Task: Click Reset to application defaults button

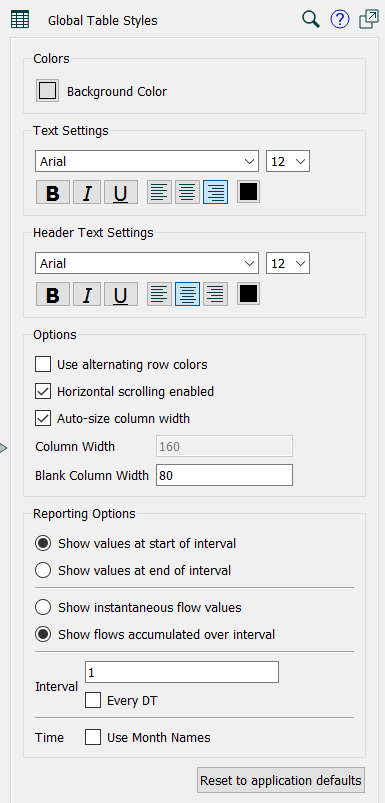Action: tap(281, 780)
